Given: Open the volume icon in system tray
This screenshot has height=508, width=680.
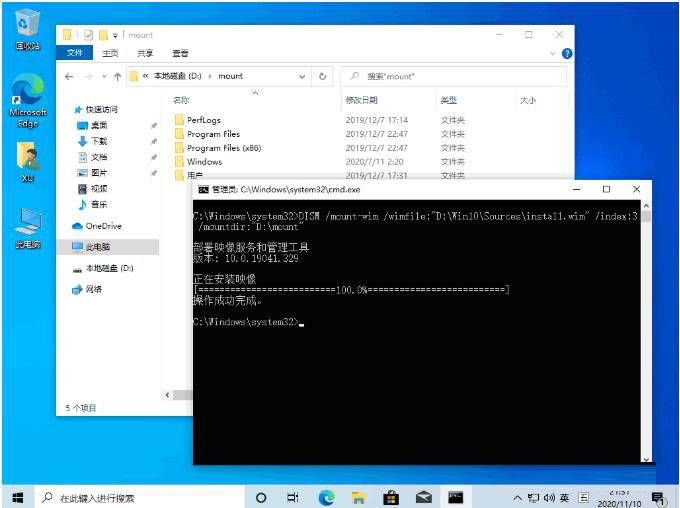Looking at the screenshot, I should 549,498.
